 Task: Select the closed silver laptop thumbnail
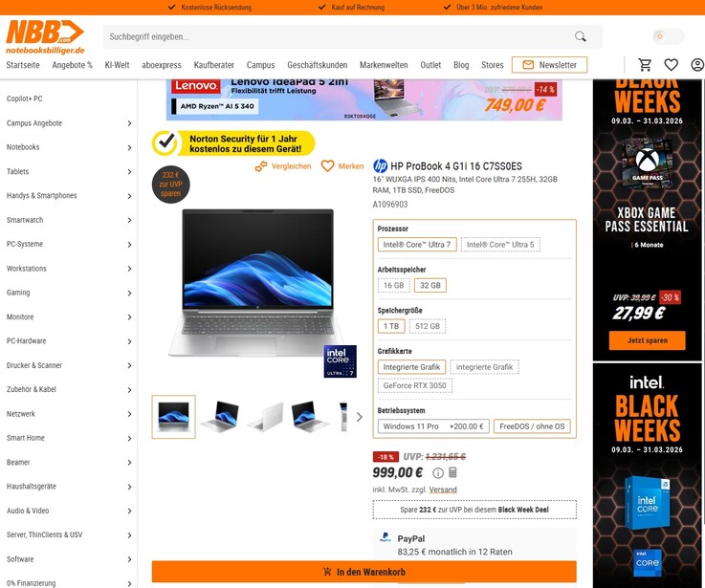coord(266,417)
